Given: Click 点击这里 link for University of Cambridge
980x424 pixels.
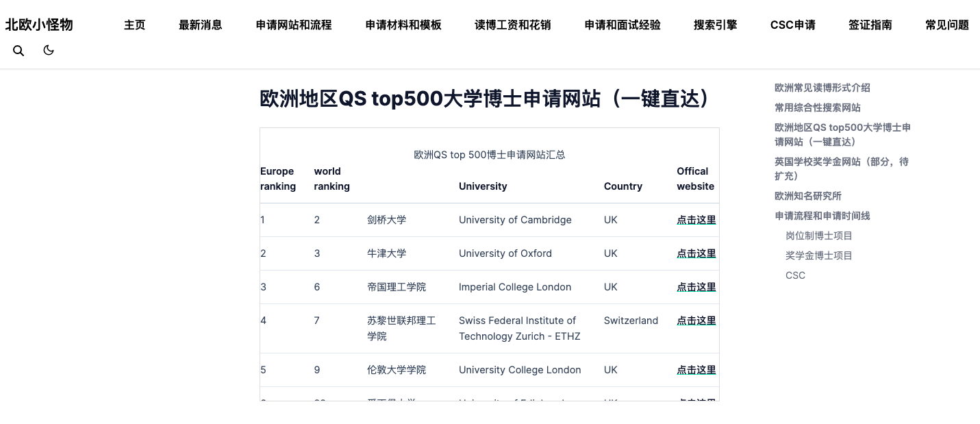Looking at the screenshot, I should click(x=696, y=220).
